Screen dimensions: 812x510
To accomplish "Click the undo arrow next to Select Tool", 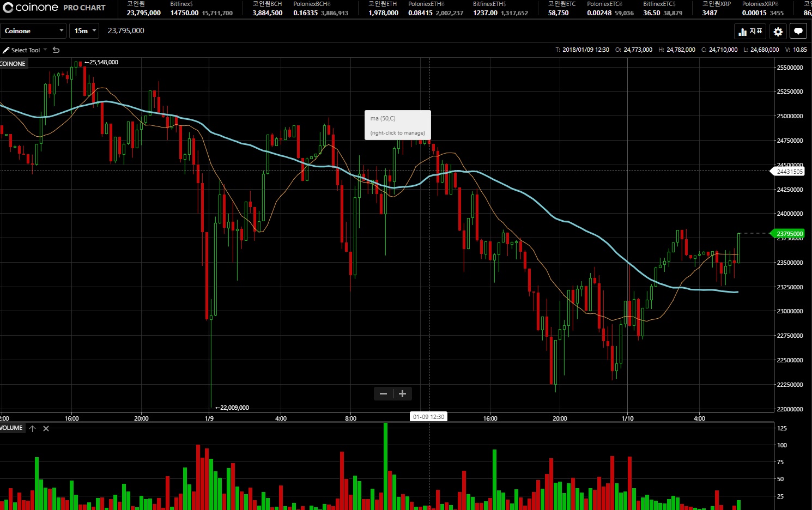I will 56,50.
